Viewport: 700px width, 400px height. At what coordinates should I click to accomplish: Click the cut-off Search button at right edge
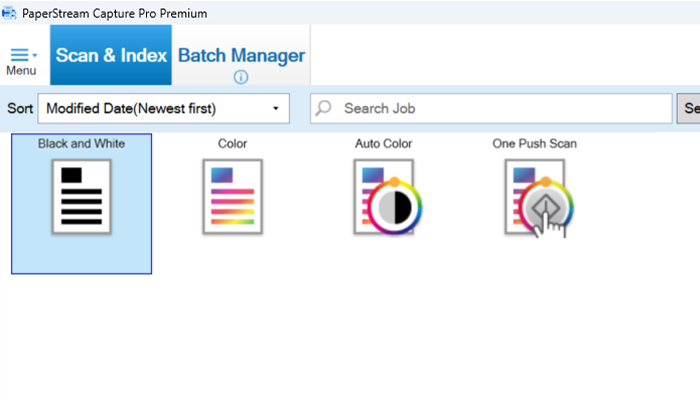689,108
